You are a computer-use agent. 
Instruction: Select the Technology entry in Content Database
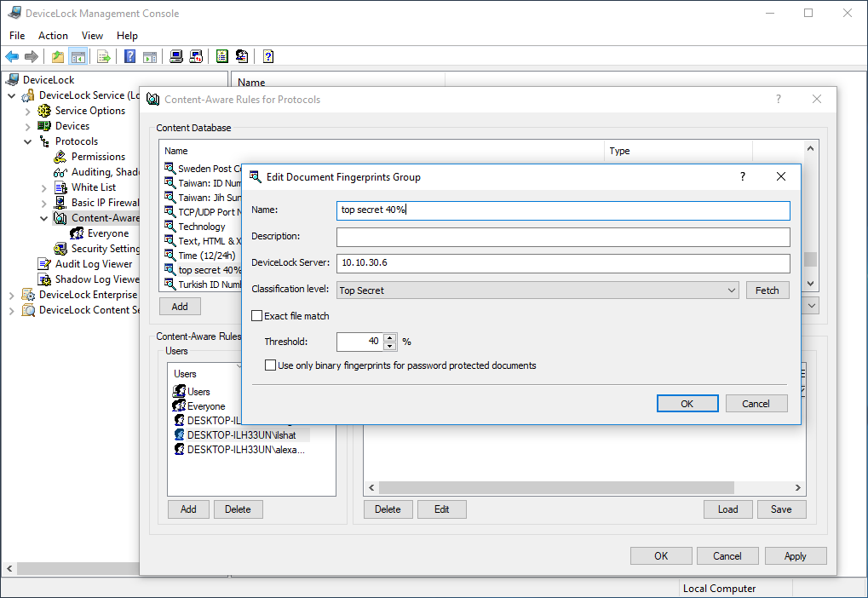(202, 227)
